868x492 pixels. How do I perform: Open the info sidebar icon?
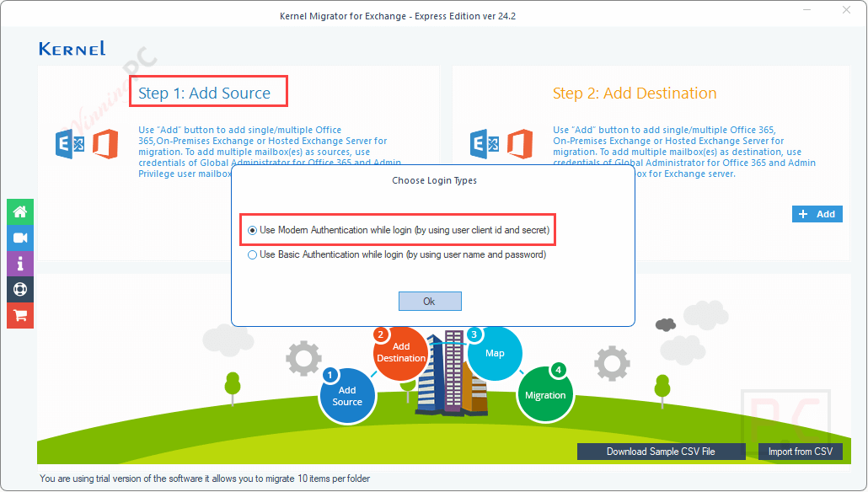click(x=20, y=264)
